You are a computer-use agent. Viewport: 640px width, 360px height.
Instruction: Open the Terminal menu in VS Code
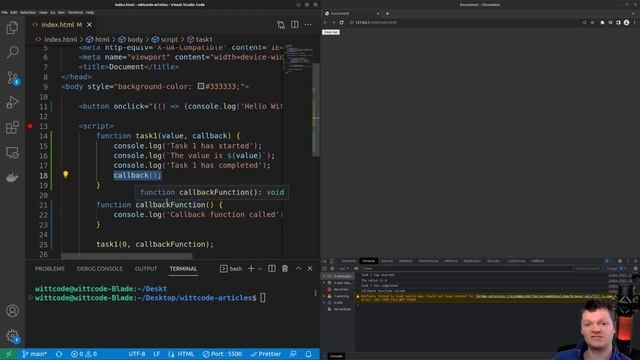click(x=75, y=13)
